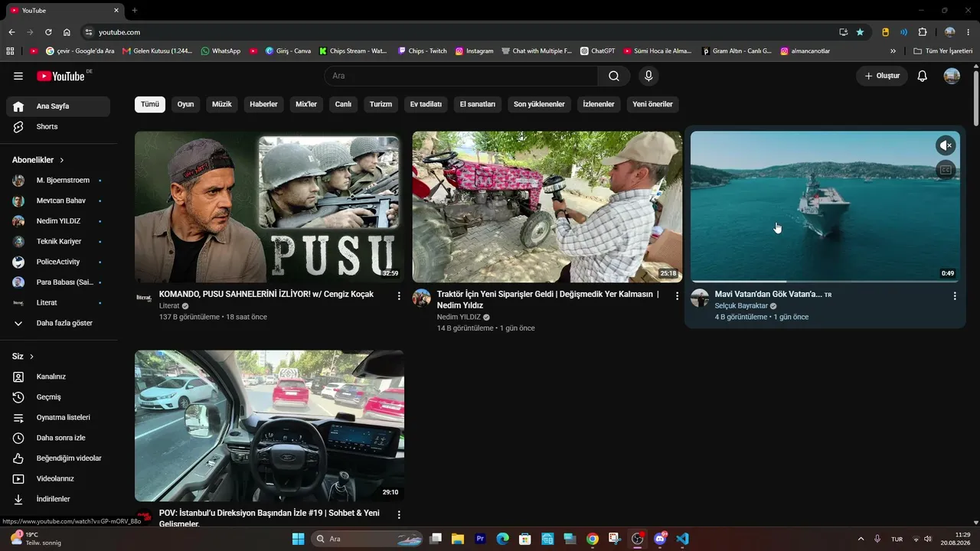The height and width of the screenshot is (551, 980).
Task: Click the Oluştur create button
Action: click(882, 76)
